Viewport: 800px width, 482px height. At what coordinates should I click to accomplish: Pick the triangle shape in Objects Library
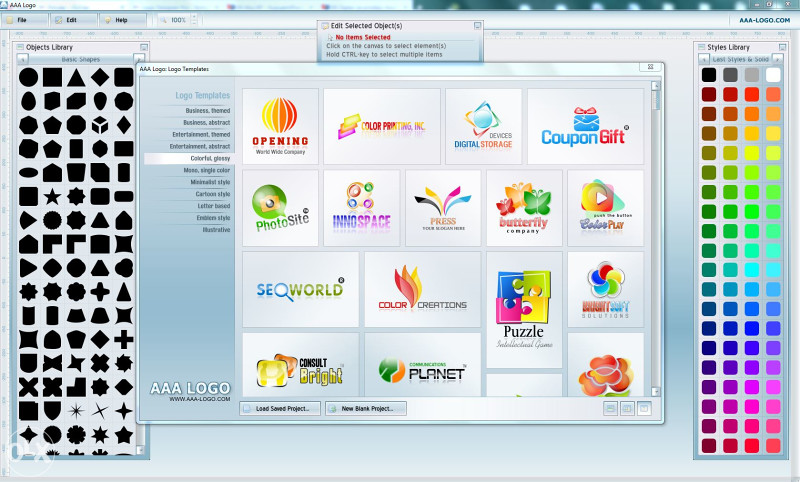click(x=76, y=78)
